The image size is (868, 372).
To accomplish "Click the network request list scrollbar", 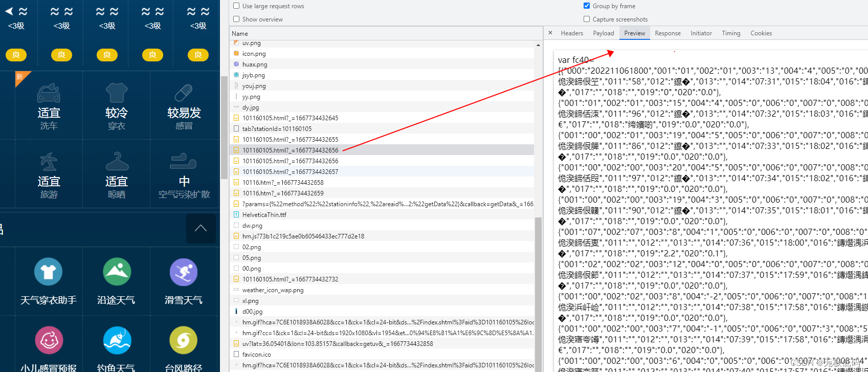I will pyautogui.click(x=538, y=294).
